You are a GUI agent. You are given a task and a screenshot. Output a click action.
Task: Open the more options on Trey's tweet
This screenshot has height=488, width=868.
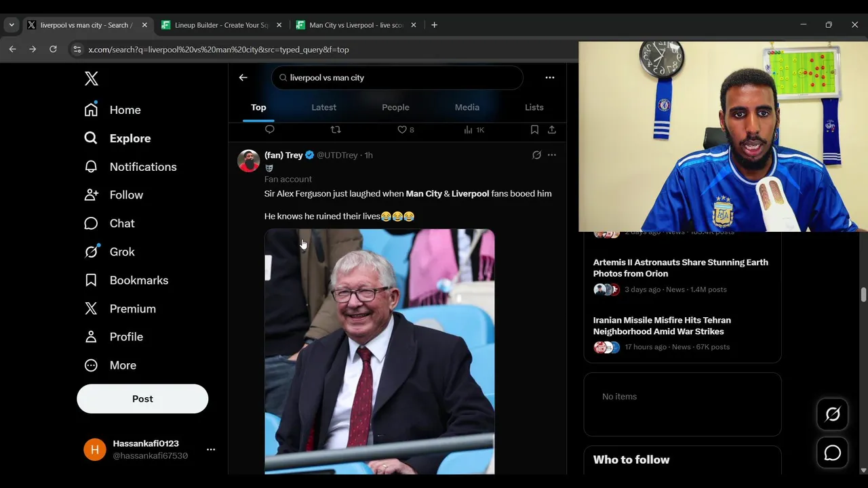(552, 155)
